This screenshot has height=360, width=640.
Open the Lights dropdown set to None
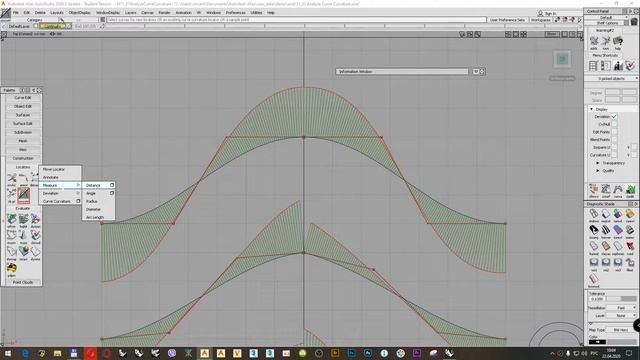621,316
